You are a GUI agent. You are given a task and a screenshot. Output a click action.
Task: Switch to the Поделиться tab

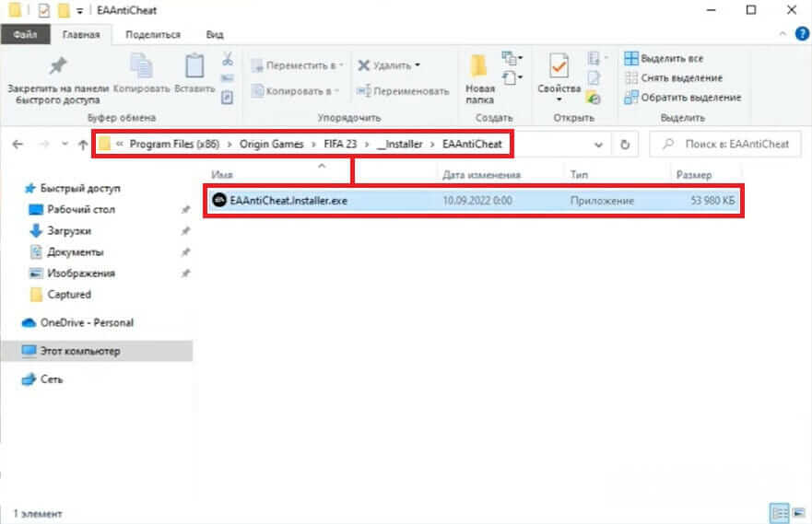coord(153,35)
